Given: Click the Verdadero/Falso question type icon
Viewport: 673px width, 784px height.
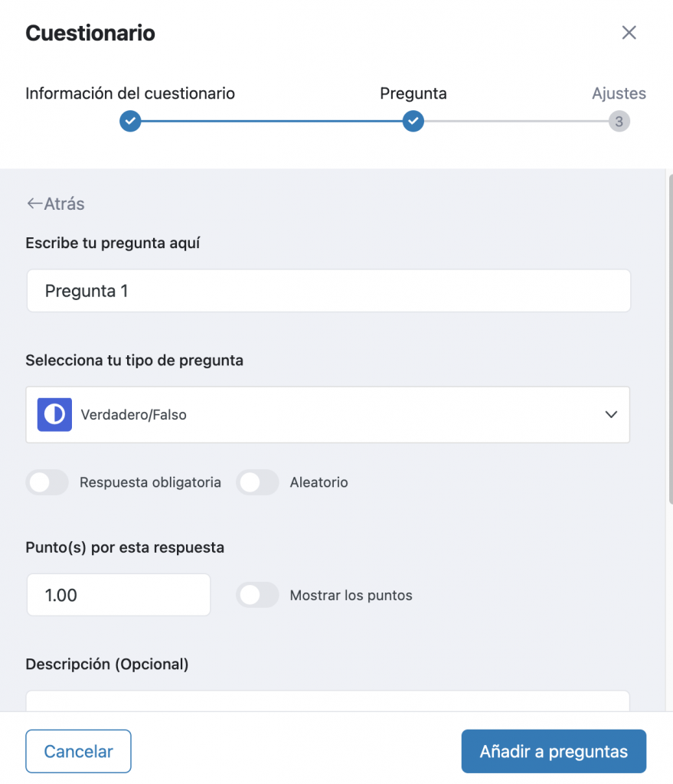Looking at the screenshot, I should [x=54, y=414].
